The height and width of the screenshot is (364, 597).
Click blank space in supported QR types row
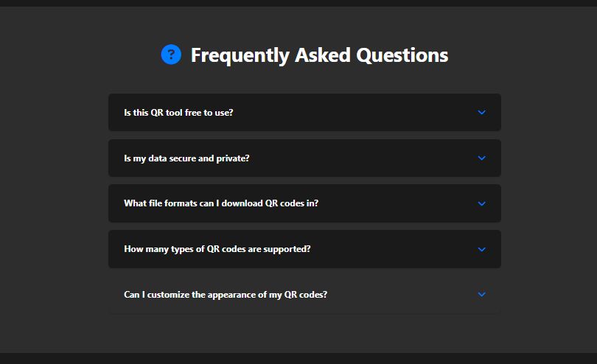pyautogui.click(x=391, y=249)
